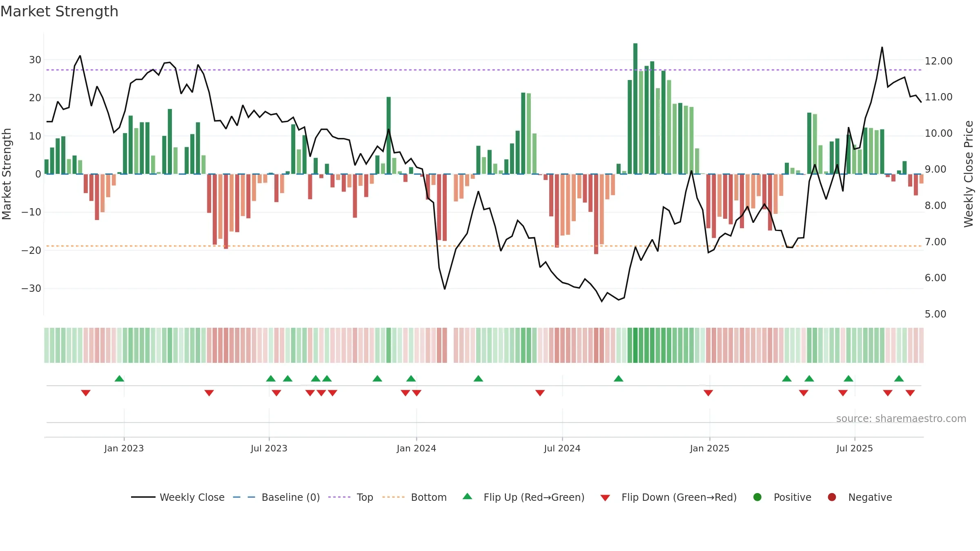Click the flip-up marker just before Jan 2025's red run ends

[787, 378]
